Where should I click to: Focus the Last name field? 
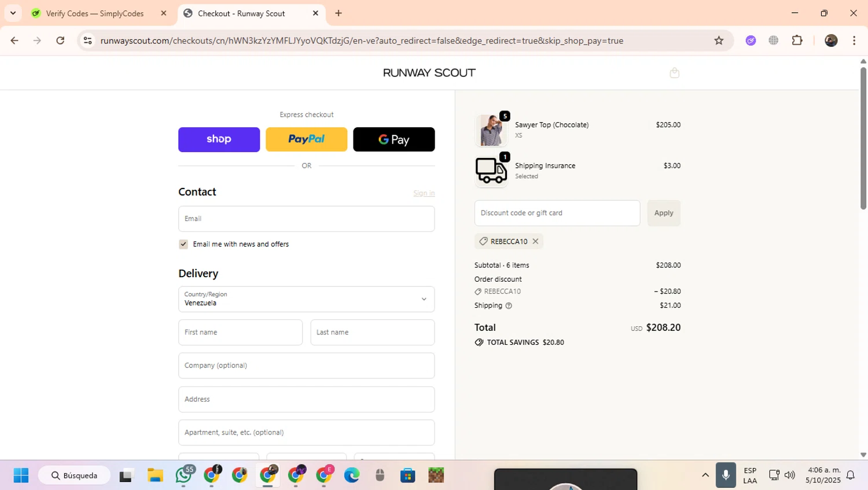372,333
